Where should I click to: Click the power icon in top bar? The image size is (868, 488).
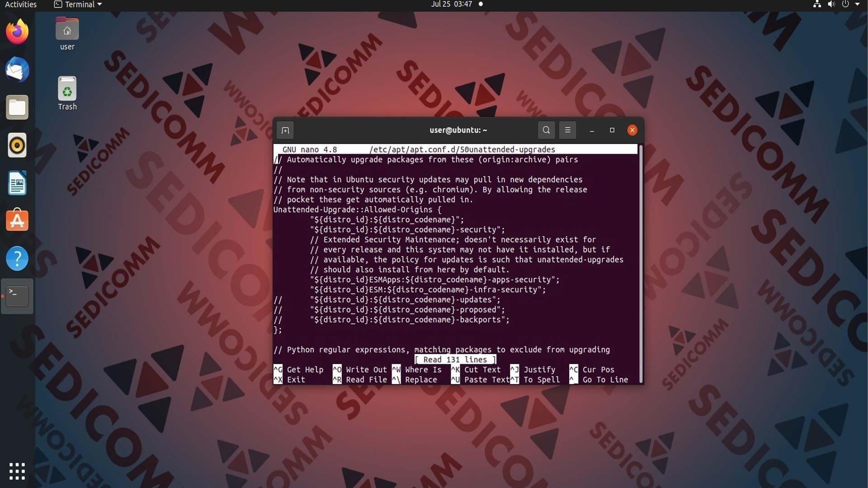(x=845, y=4)
